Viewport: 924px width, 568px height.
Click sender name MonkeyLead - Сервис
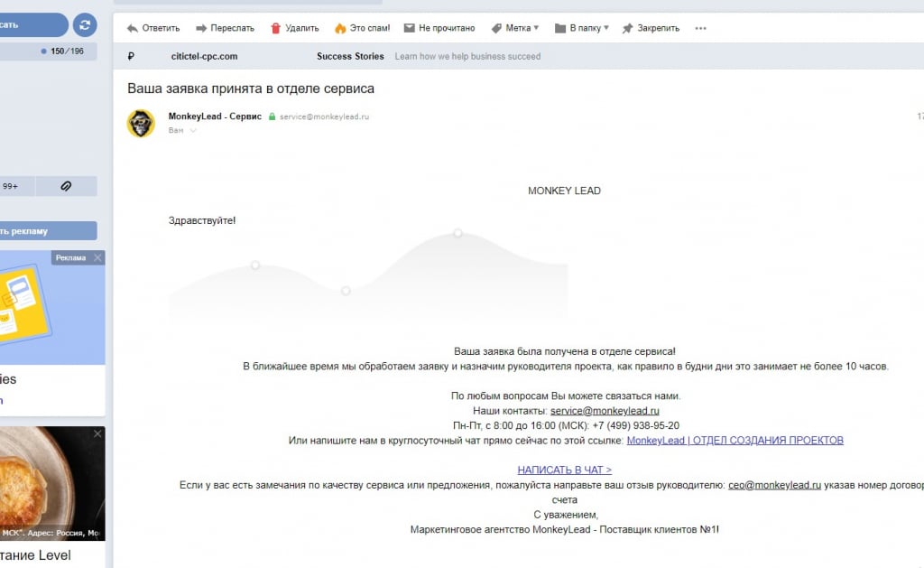point(215,116)
